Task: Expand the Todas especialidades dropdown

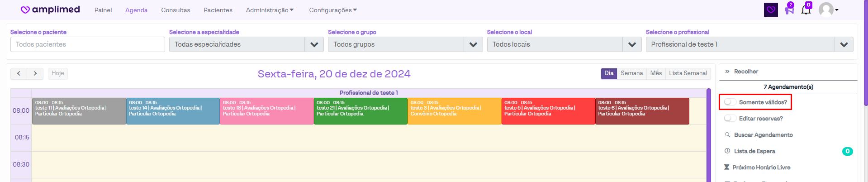Action: pos(314,44)
